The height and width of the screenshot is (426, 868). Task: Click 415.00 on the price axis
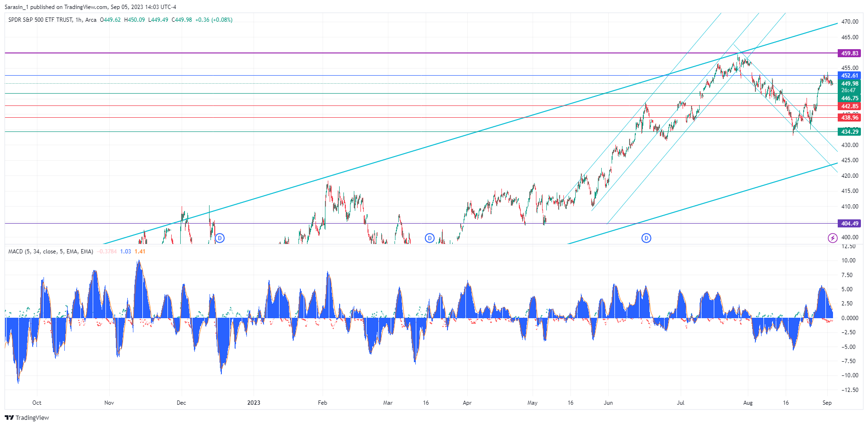point(850,191)
